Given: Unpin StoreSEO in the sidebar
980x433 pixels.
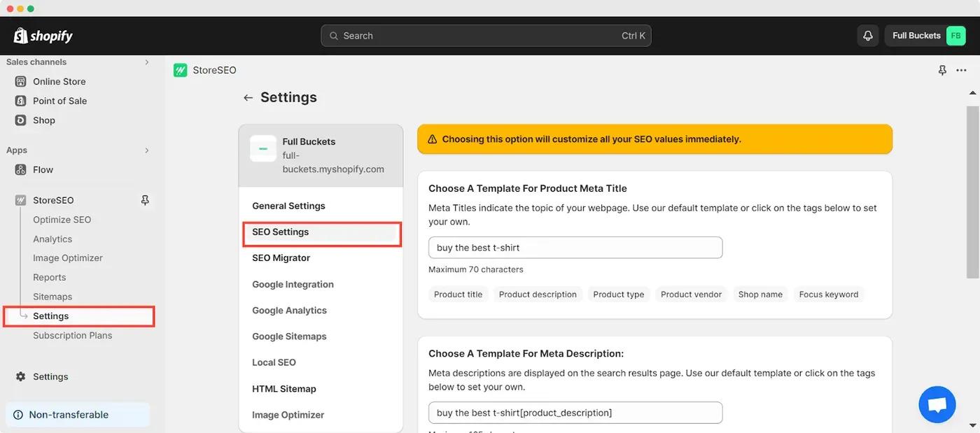Looking at the screenshot, I should tap(145, 200).
